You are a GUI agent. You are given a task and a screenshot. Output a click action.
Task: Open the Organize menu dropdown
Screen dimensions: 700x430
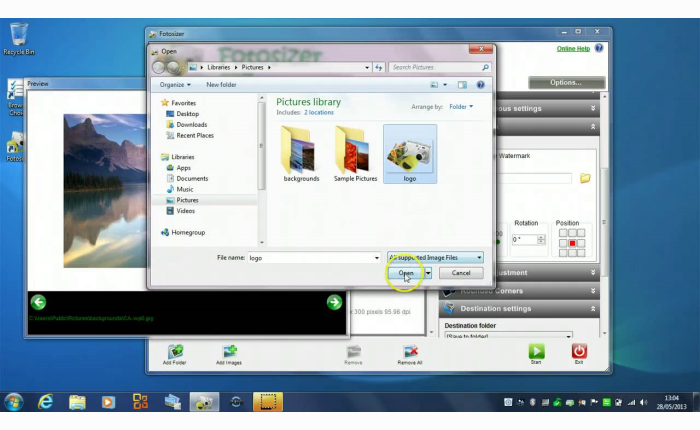coord(175,84)
